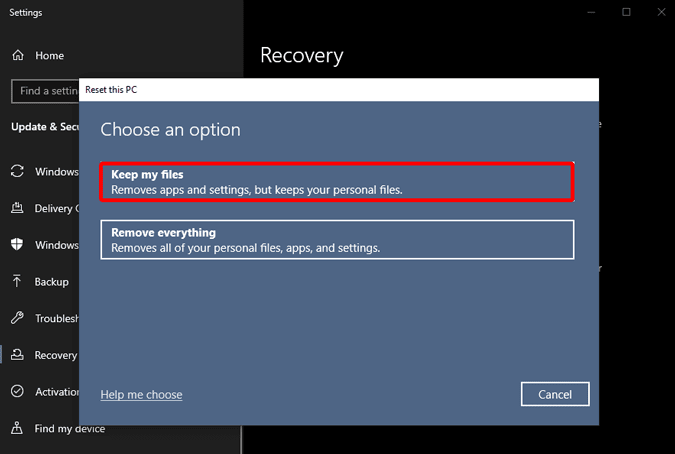The height and width of the screenshot is (454, 675).
Task: Choose the Remove everything option
Action: pyautogui.click(x=337, y=240)
